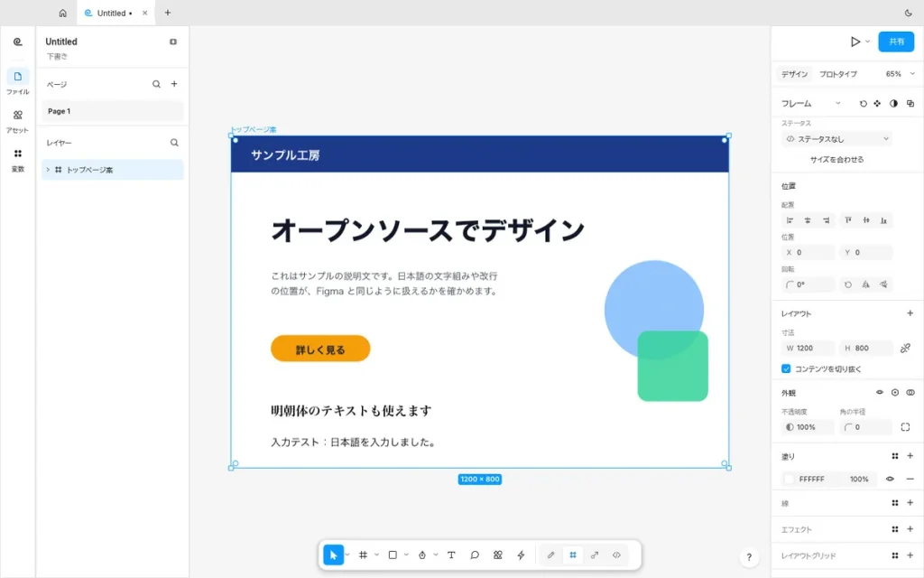Select the Text tool
Screen dimensions: 924x578
(451, 555)
